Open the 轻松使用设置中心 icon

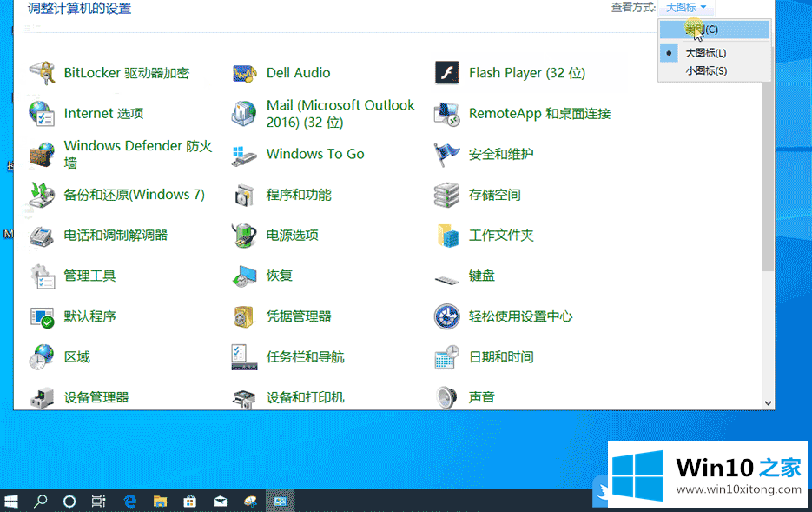[x=446, y=316]
